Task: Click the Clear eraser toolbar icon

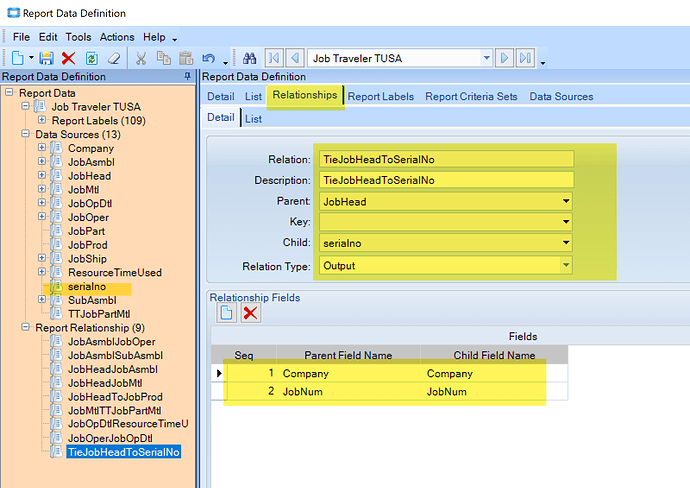Action: (x=114, y=58)
